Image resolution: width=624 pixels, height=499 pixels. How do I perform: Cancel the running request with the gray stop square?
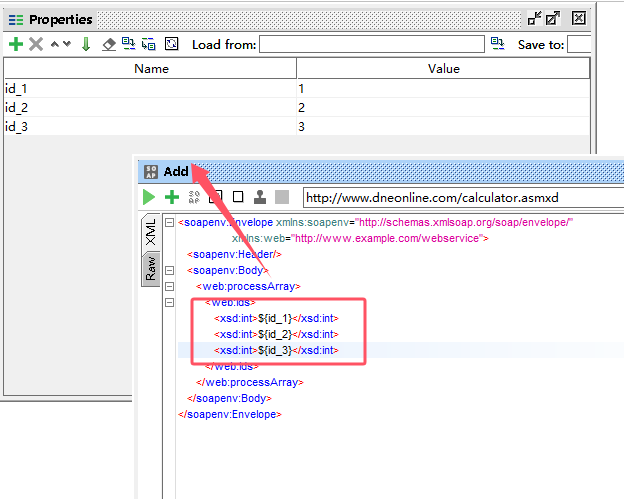(282, 197)
